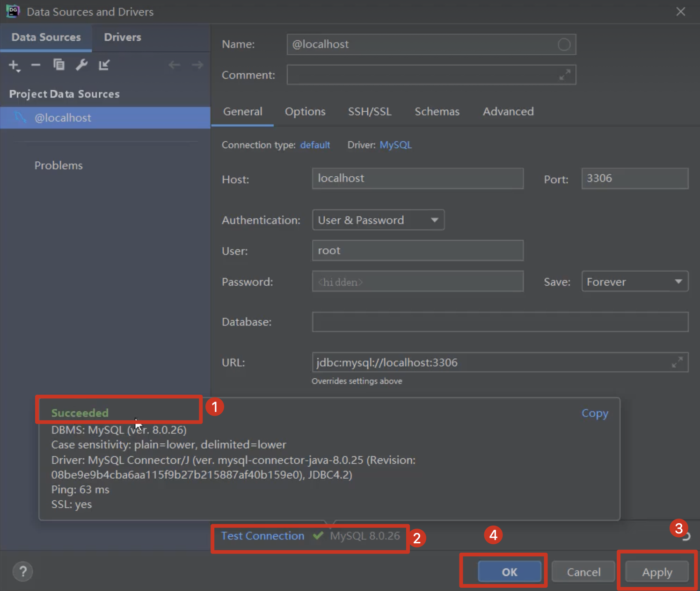Click the Apply button
Image resolution: width=700 pixels, height=591 pixels.
(657, 571)
